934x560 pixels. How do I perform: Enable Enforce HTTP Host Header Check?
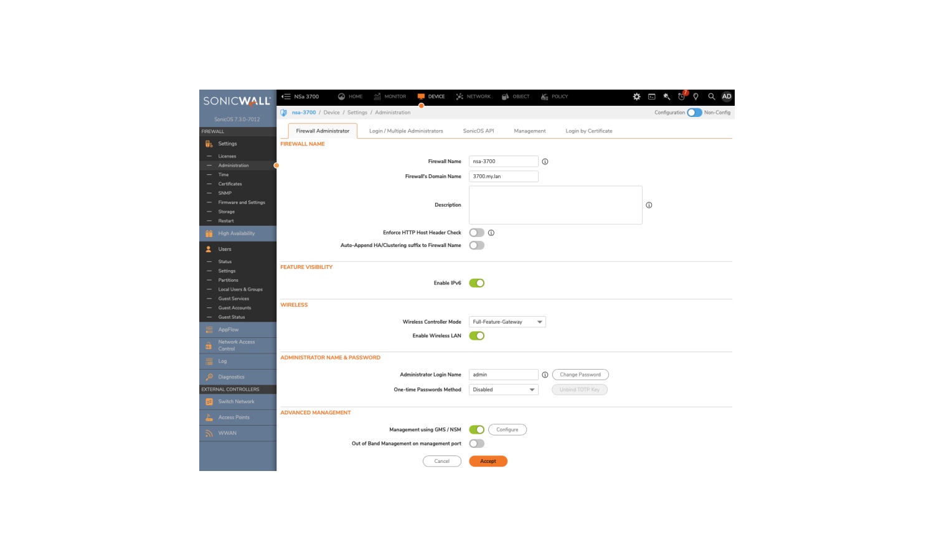477,232
